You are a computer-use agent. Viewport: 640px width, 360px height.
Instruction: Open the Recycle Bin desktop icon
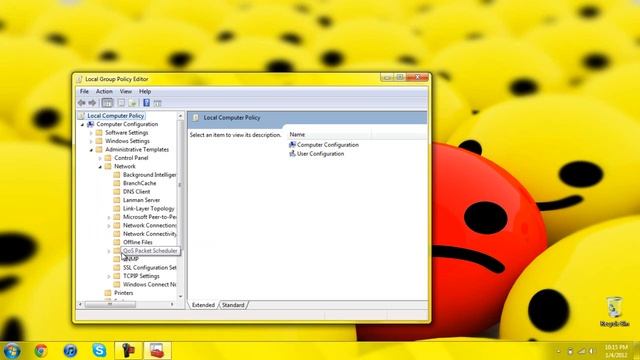(x=614, y=312)
